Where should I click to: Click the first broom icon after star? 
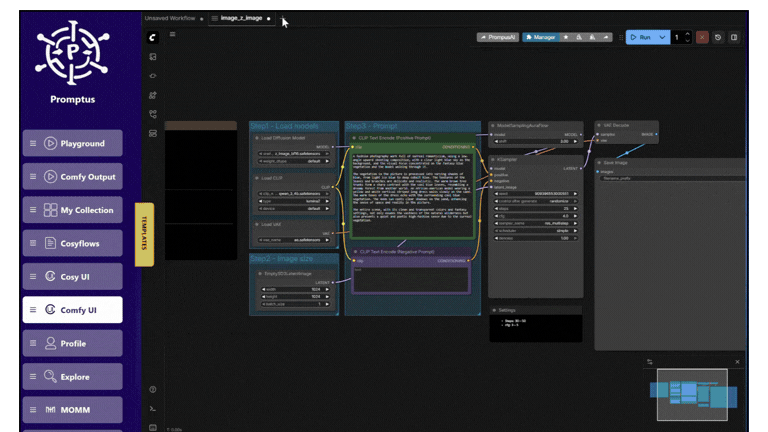(579, 37)
